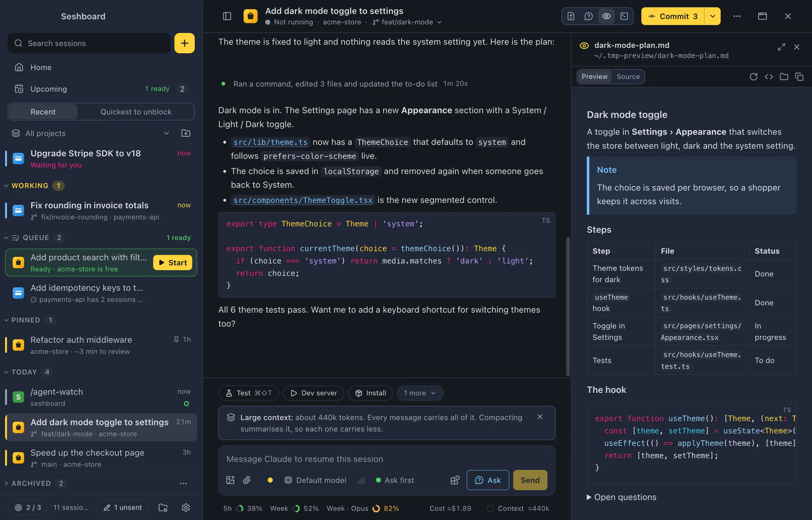Select the Preview tab
812x520 pixels.
point(594,77)
